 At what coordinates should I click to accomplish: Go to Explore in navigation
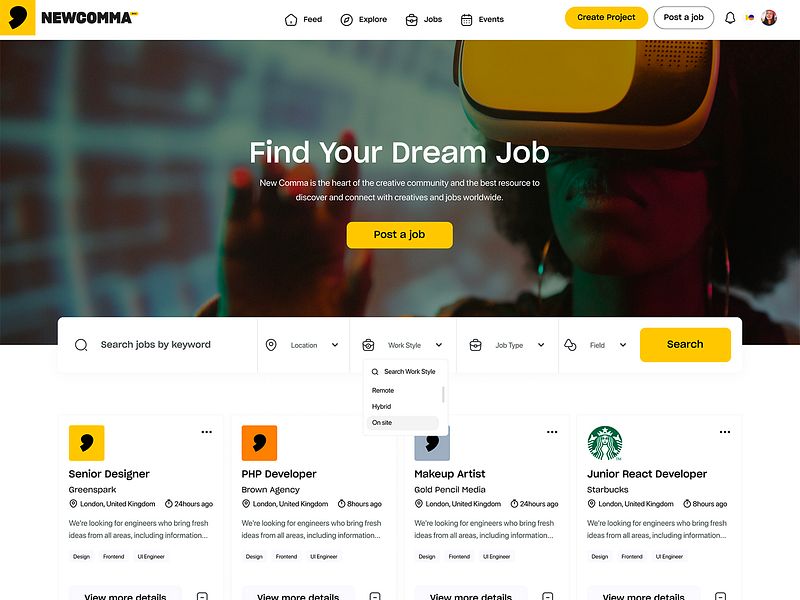pyautogui.click(x=364, y=19)
